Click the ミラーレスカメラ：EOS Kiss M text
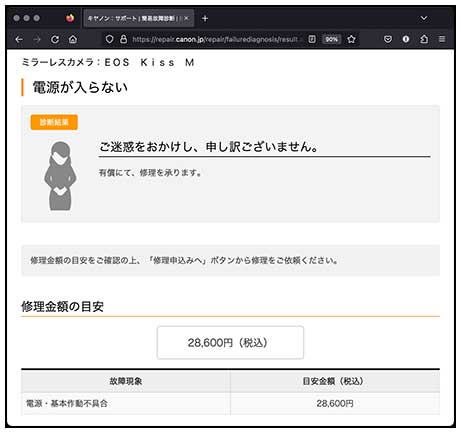Image resolution: width=461 pixels, height=433 pixels. [108, 62]
